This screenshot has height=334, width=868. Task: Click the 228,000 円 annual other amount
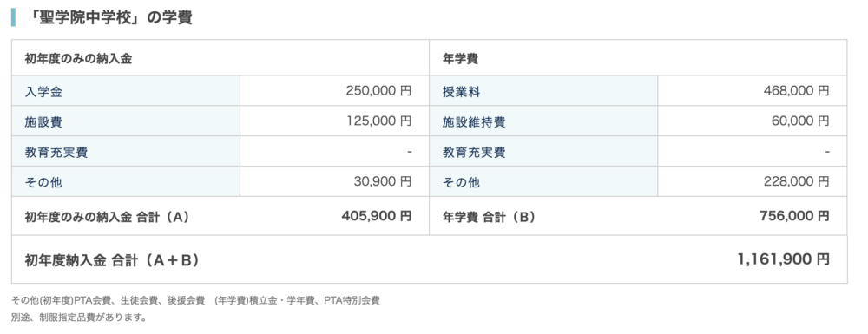click(x=796, y=181)
